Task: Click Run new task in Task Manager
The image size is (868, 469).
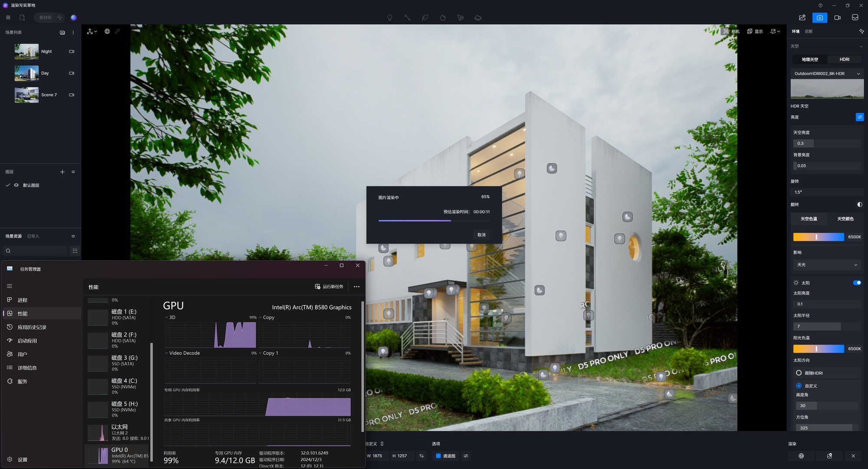Action: point(329,286)
